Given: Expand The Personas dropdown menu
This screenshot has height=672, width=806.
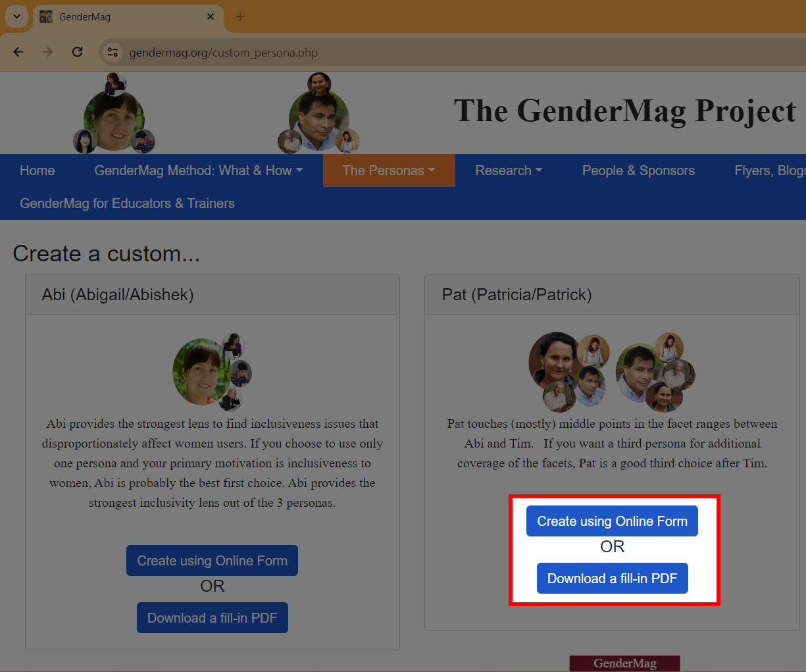Looking at the screenshot, I should click(x=389, y=170).
